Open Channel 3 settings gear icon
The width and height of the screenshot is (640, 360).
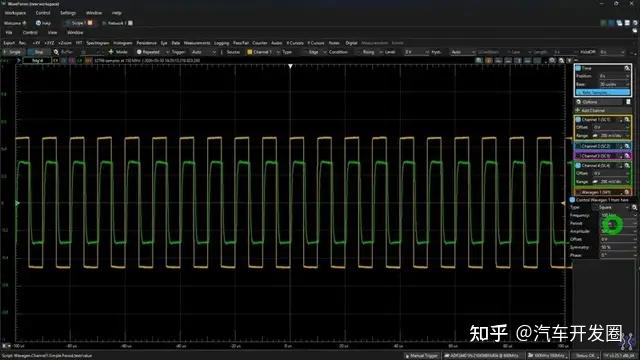point(627,156)
